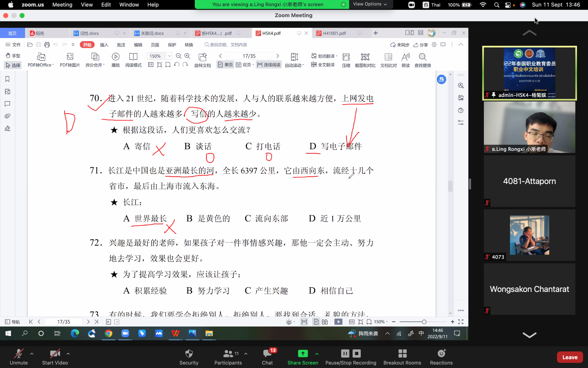Open document compare (文档比对)
This screenshot has height=368, width=588.
(x=388, y=60)
